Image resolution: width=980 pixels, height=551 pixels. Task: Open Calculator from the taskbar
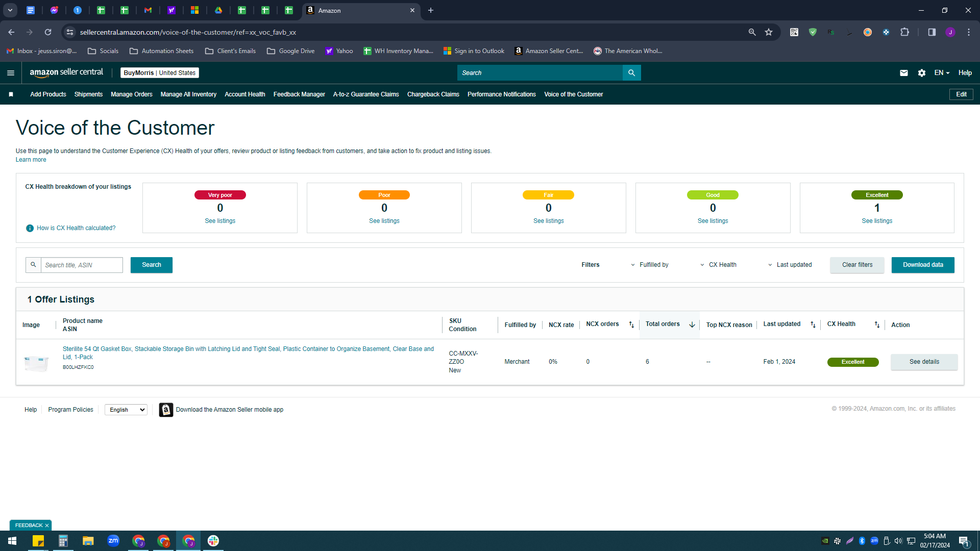63,541
